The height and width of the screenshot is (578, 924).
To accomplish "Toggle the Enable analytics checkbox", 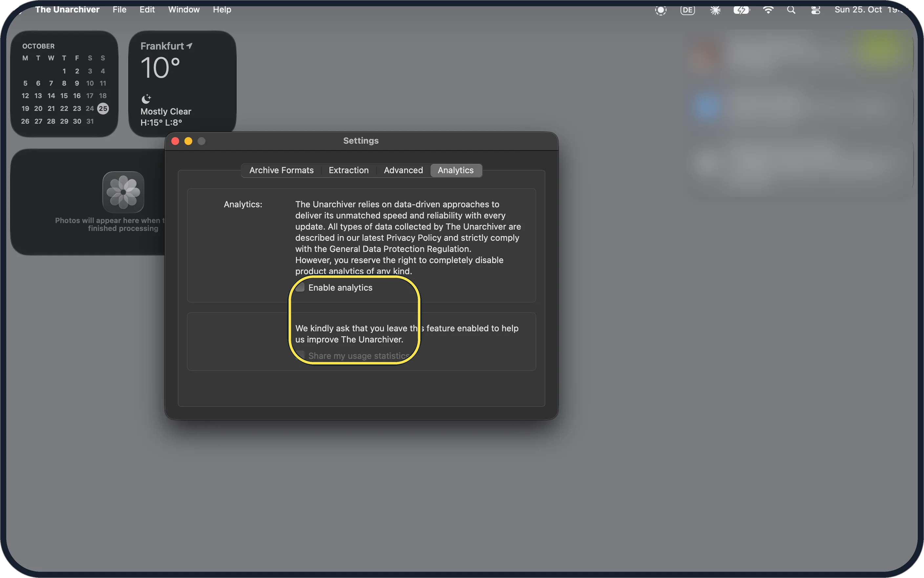I will click(300, 287).
